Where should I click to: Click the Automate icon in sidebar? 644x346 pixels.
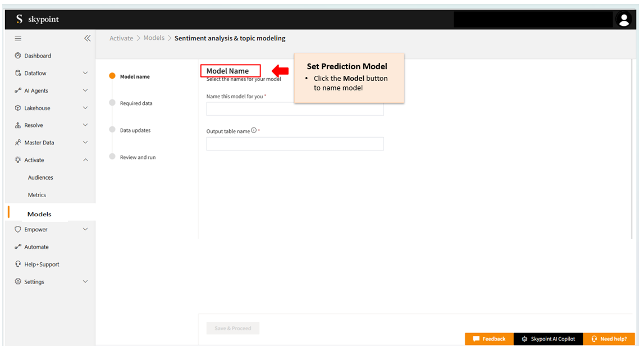(x=18, y=247)
